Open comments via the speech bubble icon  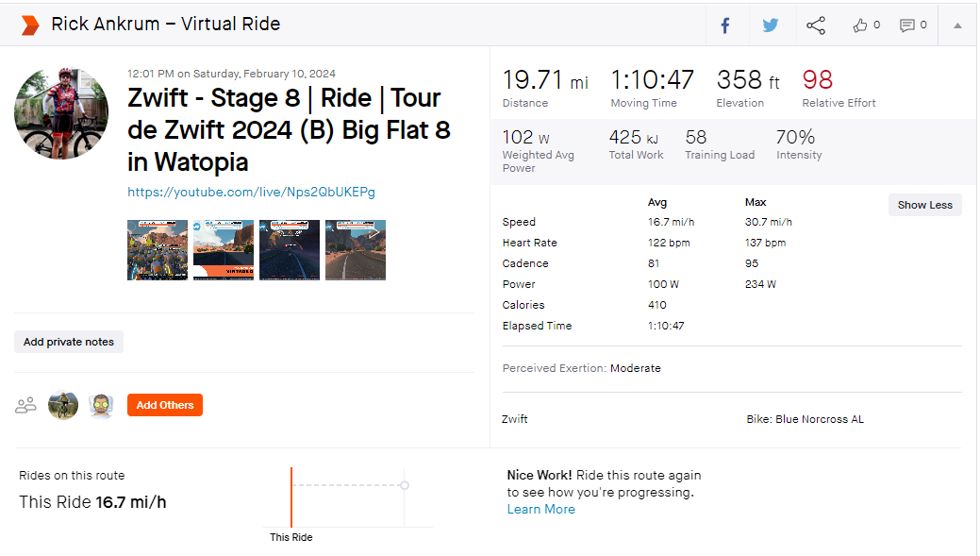coord(906,25)
